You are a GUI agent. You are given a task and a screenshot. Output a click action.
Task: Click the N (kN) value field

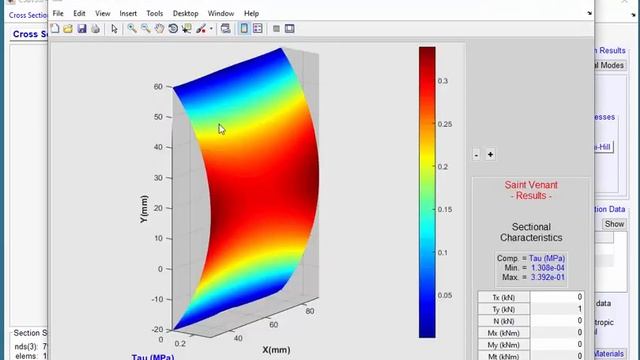click(557, 321)
